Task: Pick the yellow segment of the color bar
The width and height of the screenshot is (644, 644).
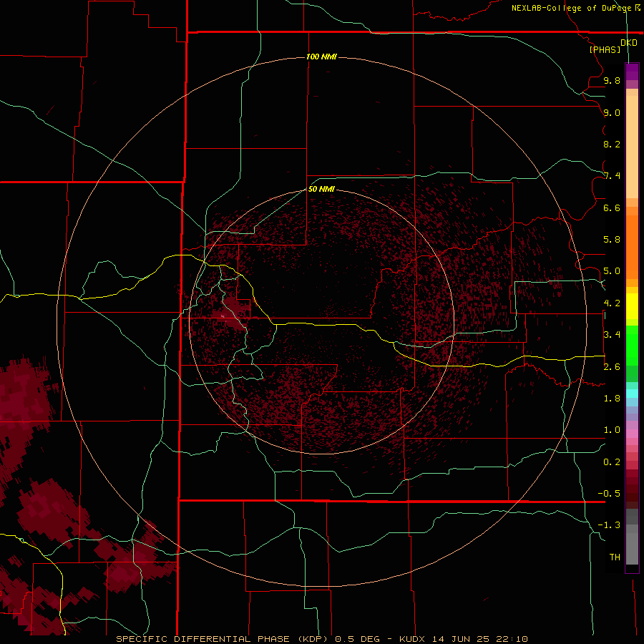Action: pyautogui.click(x=632, y=306)
